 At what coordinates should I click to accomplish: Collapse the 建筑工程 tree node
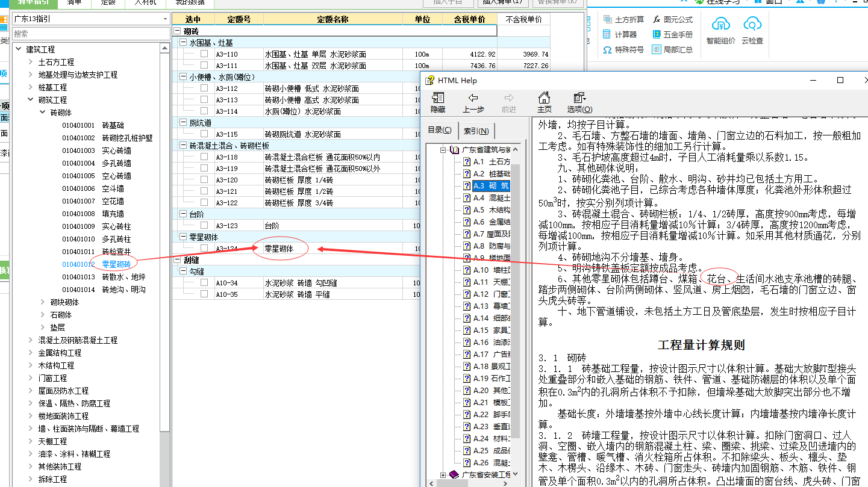point(19,49)
